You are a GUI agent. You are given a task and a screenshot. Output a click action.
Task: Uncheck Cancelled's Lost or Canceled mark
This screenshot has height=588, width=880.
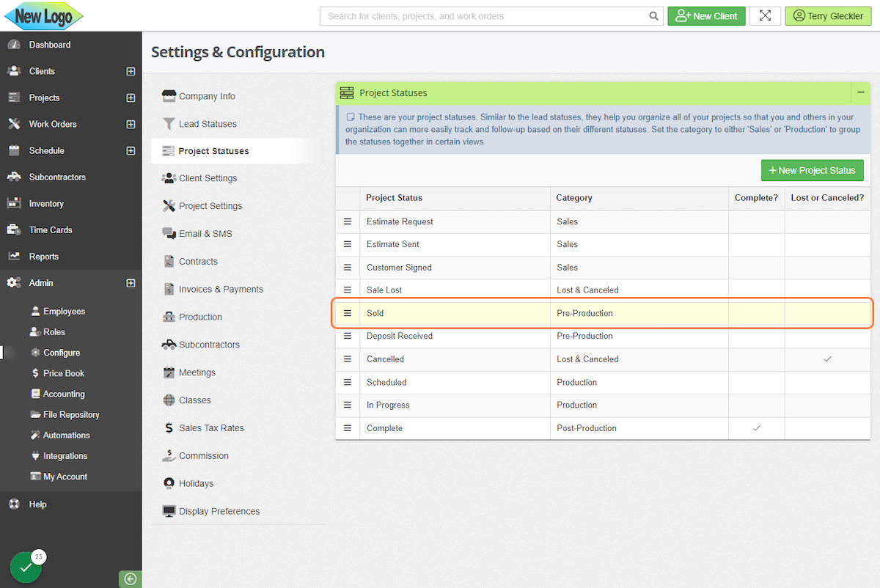[827, 359]
